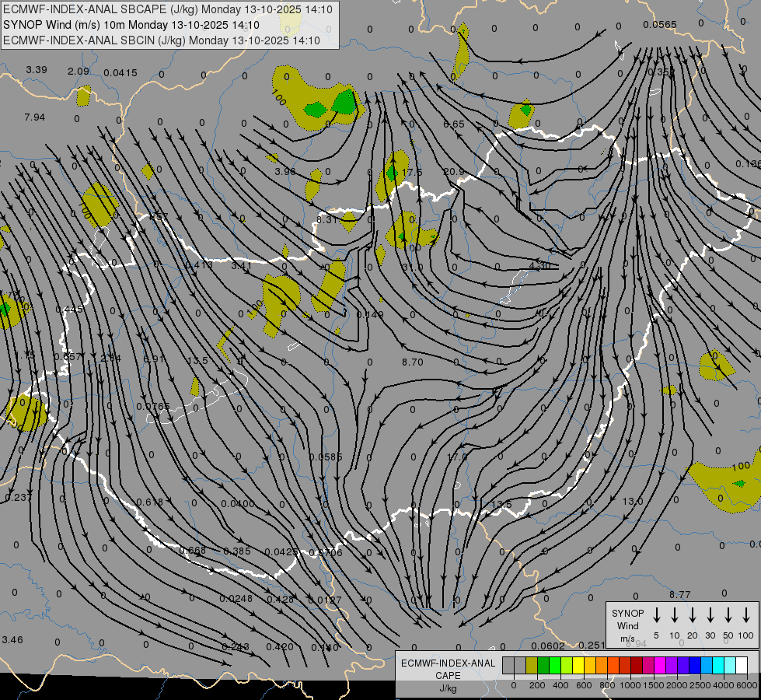
Task: Click the map value '8.70'
Action: (x=413, y=362)
